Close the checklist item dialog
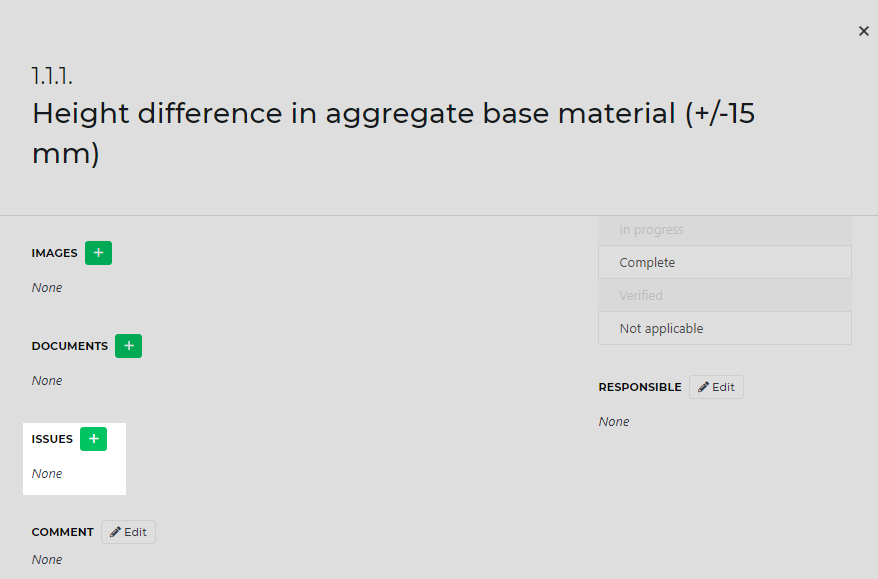The image size is (878, 579). 863,31
